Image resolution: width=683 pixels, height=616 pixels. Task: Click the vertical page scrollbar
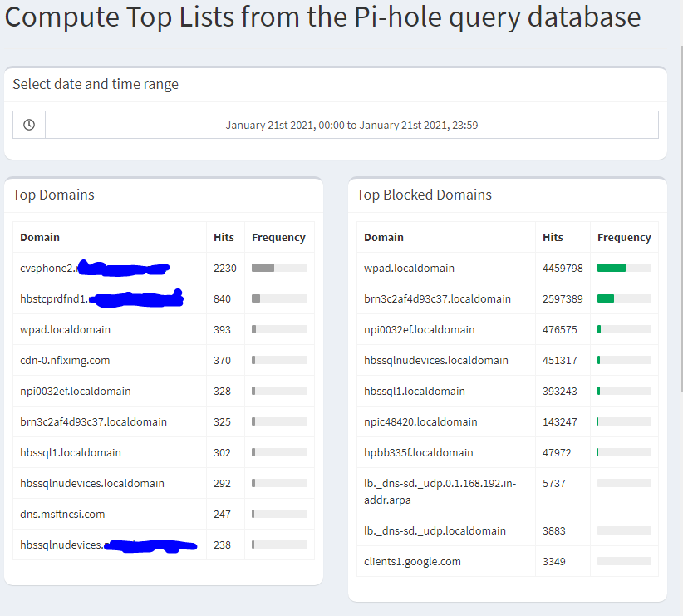[681, 218]
